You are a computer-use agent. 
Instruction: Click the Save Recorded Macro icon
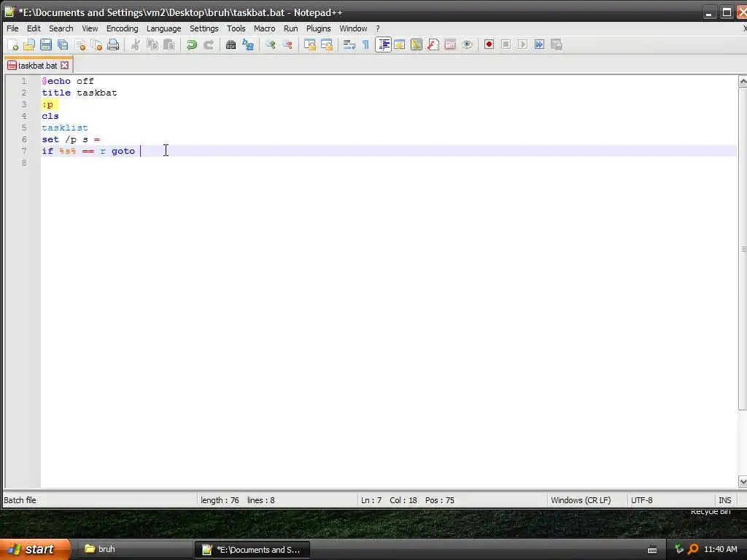coord(557,44)
